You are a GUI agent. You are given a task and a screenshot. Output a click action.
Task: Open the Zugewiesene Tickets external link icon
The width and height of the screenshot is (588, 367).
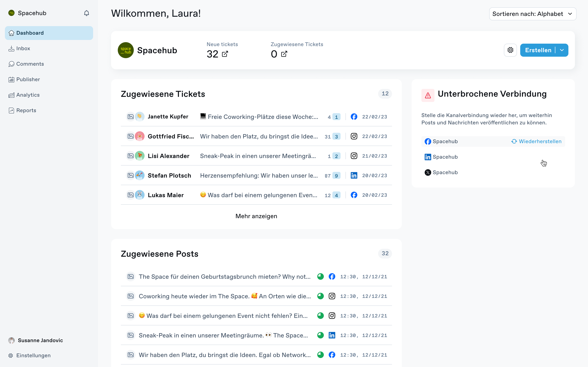[284, 54]
